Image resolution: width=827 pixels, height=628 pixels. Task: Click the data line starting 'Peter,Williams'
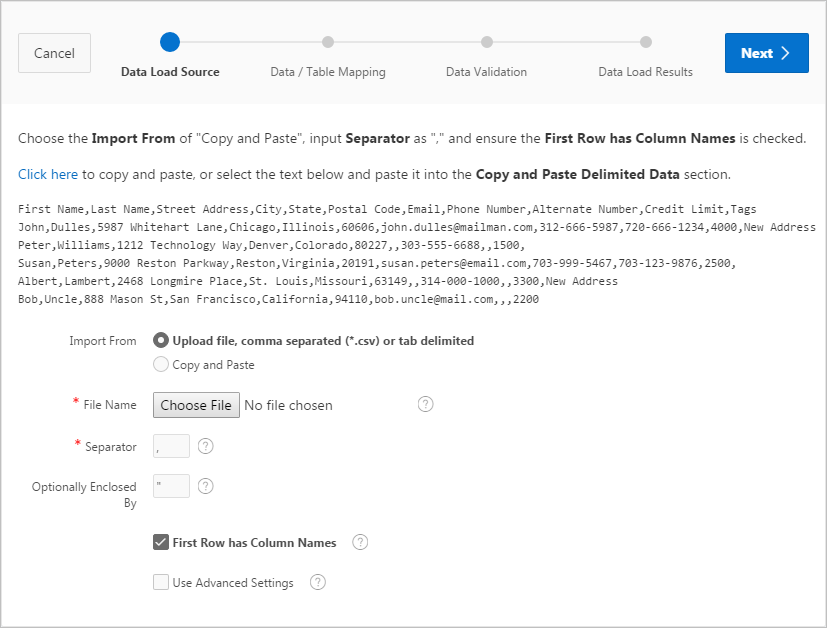(x=272, y=245)
